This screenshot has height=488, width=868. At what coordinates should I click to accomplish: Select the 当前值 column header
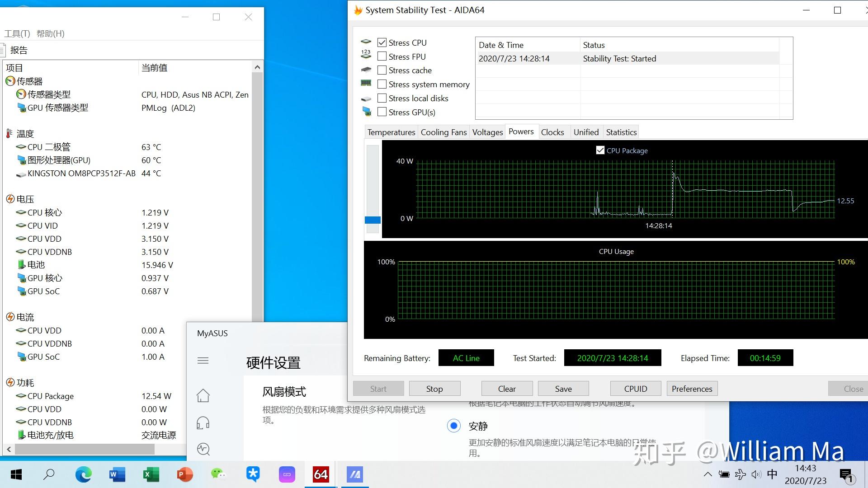[x=194, y=68]
